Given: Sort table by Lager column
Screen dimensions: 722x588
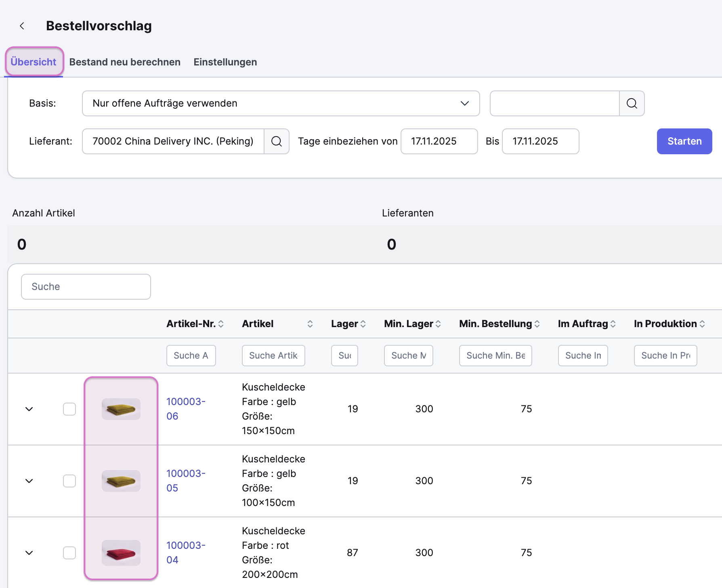Looking at the screenshot, I should click(363, 324).
